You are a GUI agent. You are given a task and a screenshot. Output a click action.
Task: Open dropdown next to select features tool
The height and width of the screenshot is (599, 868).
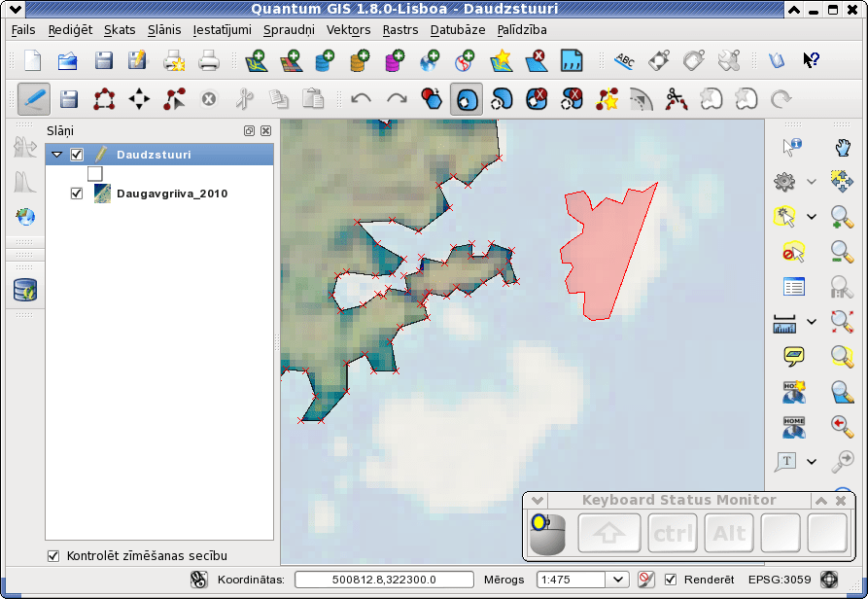[x=812, y=217]
